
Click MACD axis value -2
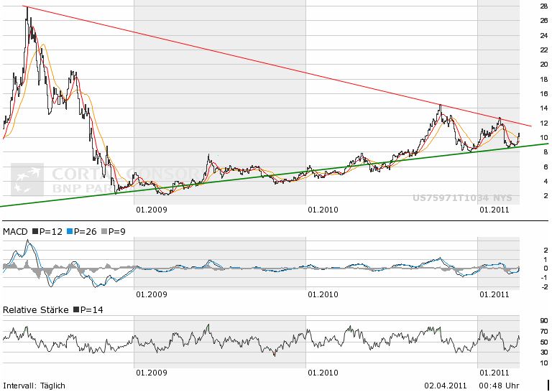pyautogui.click(x=544, y=286)
